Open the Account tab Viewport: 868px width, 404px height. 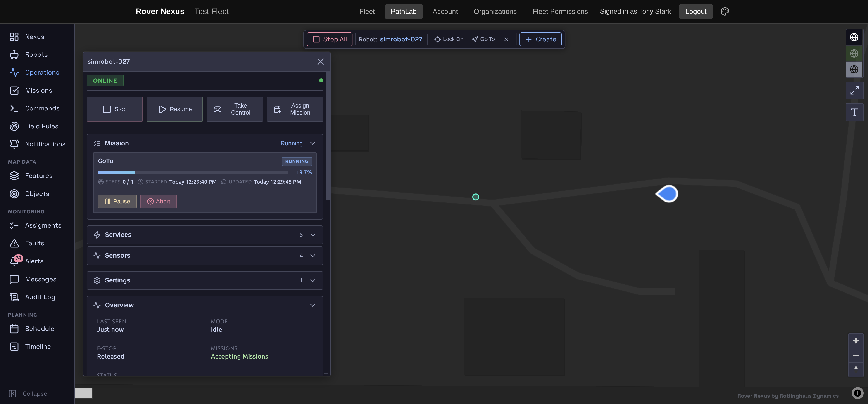pyautogui.click(x=445, y=12)
